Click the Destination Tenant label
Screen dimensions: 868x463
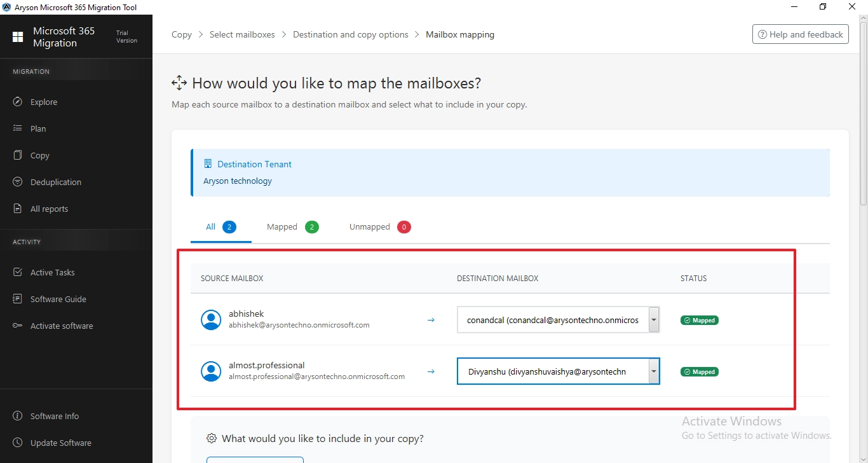(x=254, y=164)
